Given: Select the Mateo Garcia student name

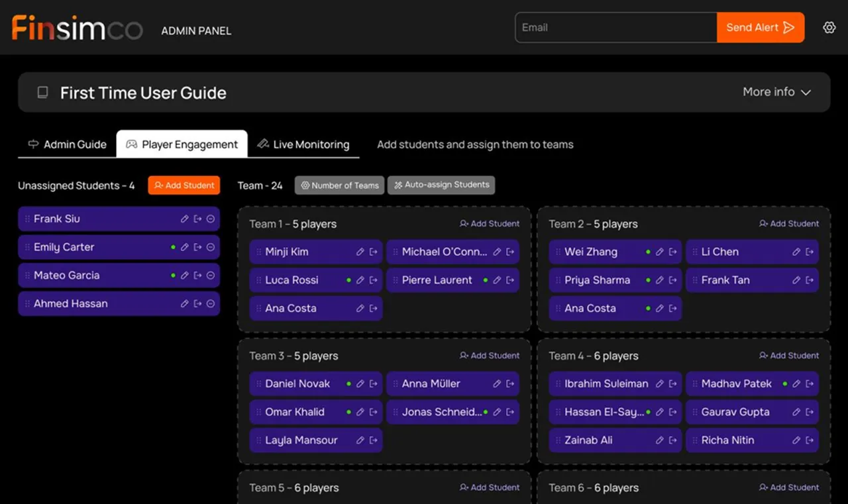Looking at the screenshot, I should (67, 276).
